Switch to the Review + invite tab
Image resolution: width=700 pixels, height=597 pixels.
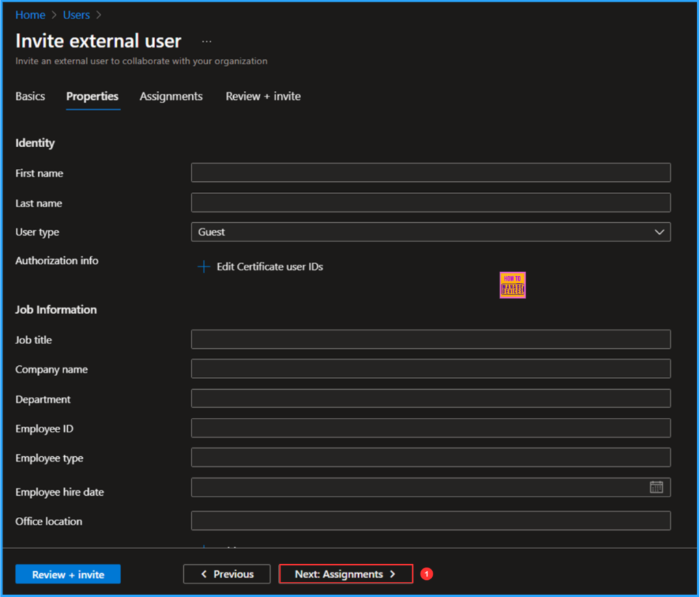[262, 96]
